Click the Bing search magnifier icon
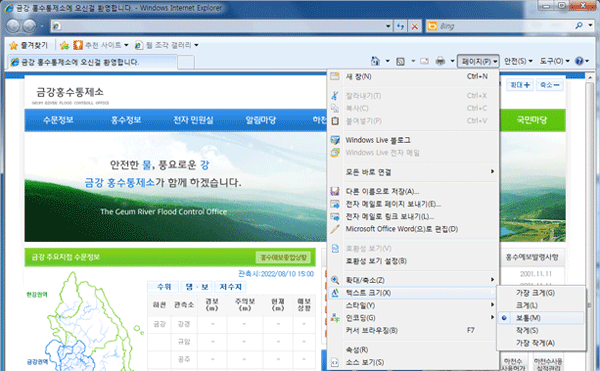 pos(579,26)
